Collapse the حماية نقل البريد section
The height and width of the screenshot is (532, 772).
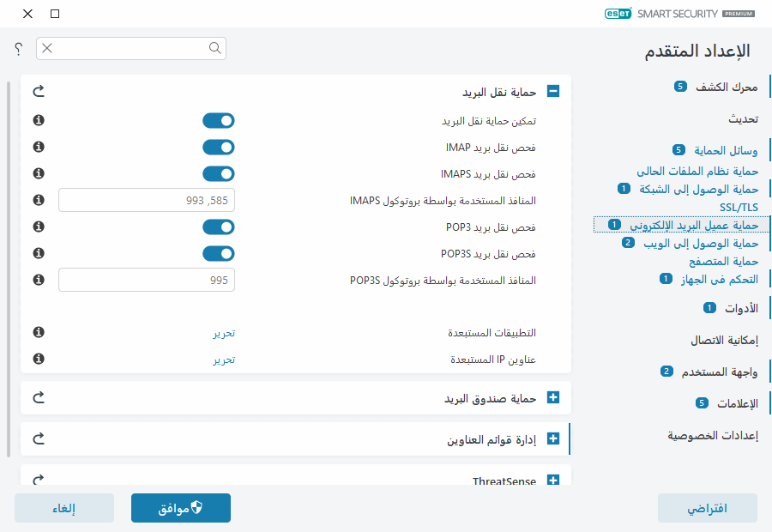pyautogui.click(x=554, y=90)
